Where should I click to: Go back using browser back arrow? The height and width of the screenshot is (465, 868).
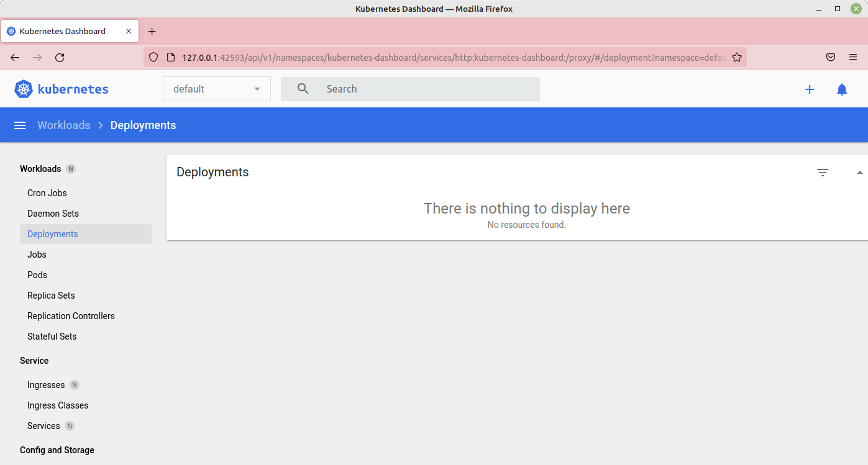click(x=15, y=58)
